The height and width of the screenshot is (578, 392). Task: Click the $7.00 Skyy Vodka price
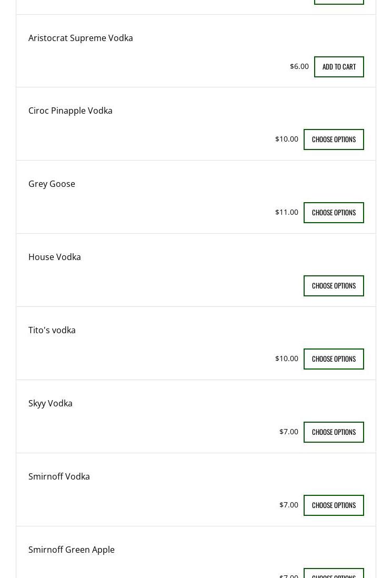(x=288, y=432)
